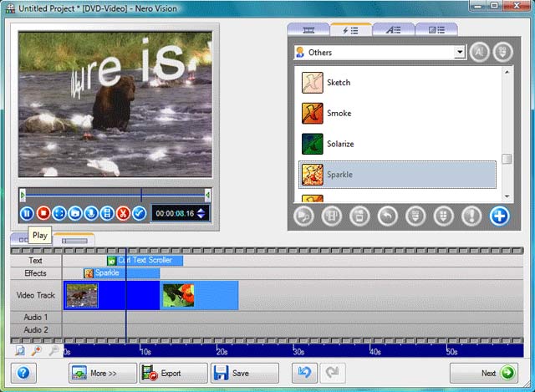Image resolution: width=535 pixels, height=392 pixels.
Task: Open the Others effect category dropdown
Action: pos(459,52)
